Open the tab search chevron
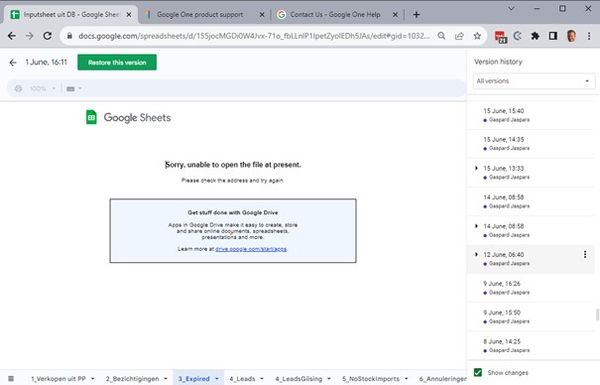This screenshot has height=385, width=600. tap(511, 8)
